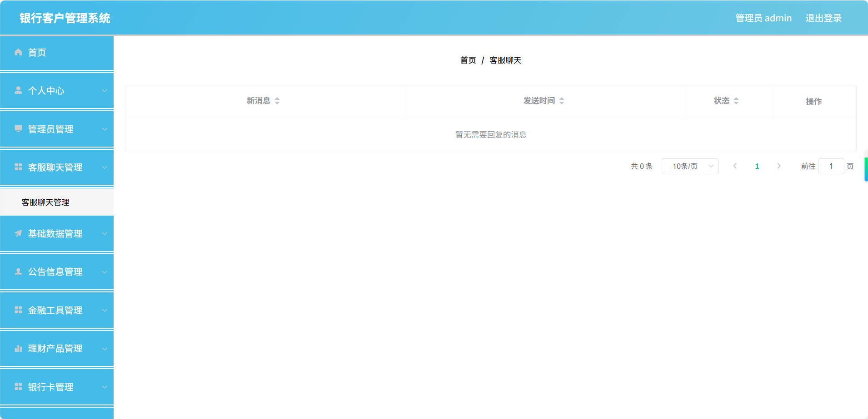Open the 客服聊天管理 parent menu
868x419 pixels.
coord(57,167)
